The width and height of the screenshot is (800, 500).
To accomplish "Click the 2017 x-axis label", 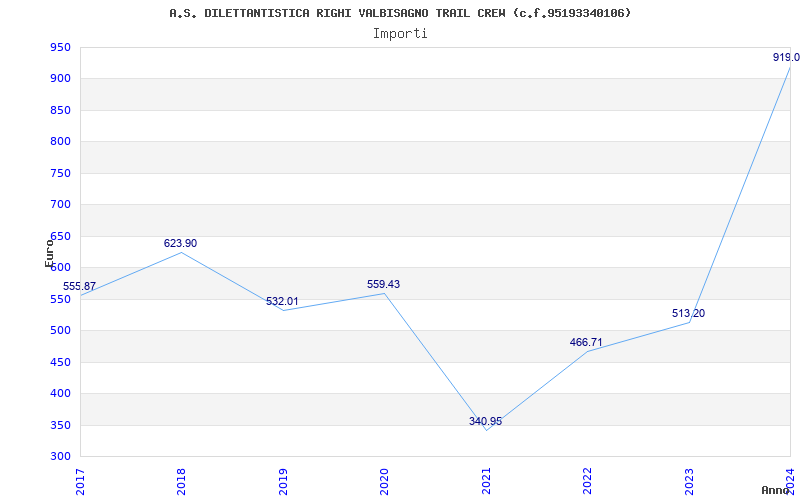I will coord(80,482).
